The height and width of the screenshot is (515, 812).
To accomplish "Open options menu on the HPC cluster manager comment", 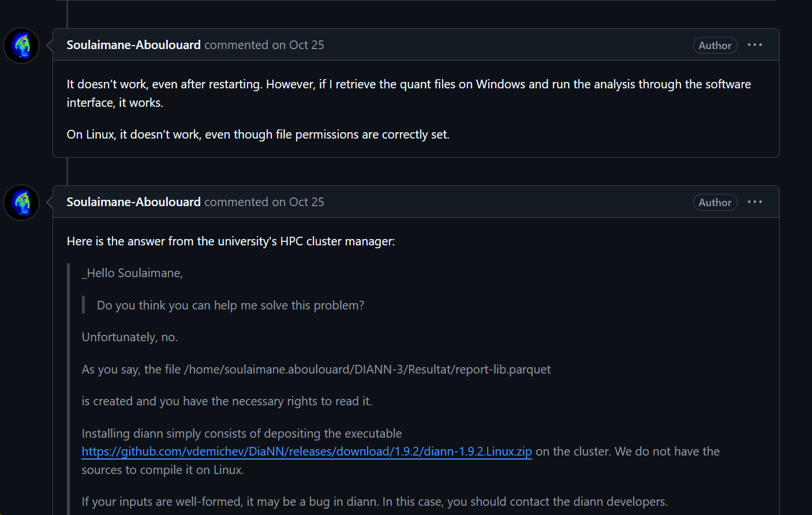I will pyautogui.click(x=754, y=202).
